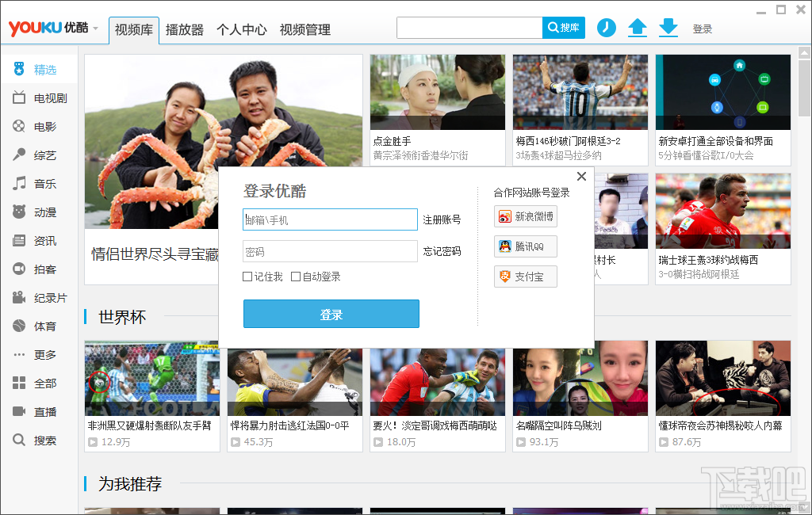Log in with 腾讯QQ account

point(526,246)
